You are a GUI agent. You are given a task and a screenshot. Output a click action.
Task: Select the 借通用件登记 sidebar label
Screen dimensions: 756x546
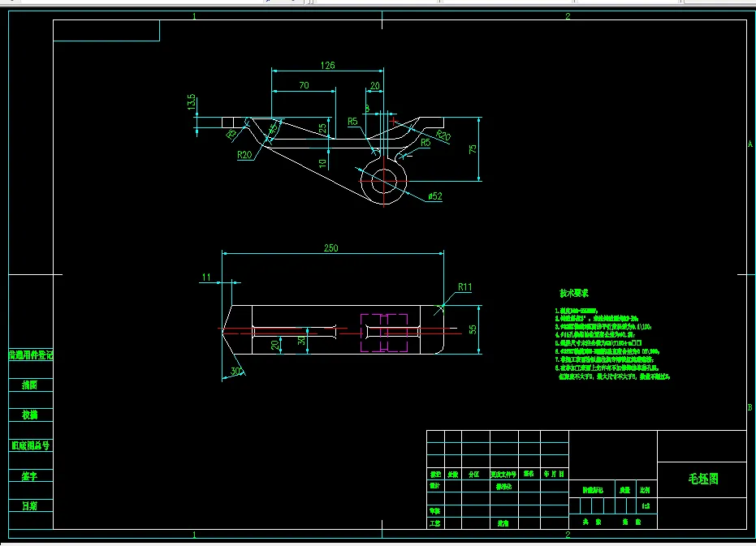[x=31, y=355]
